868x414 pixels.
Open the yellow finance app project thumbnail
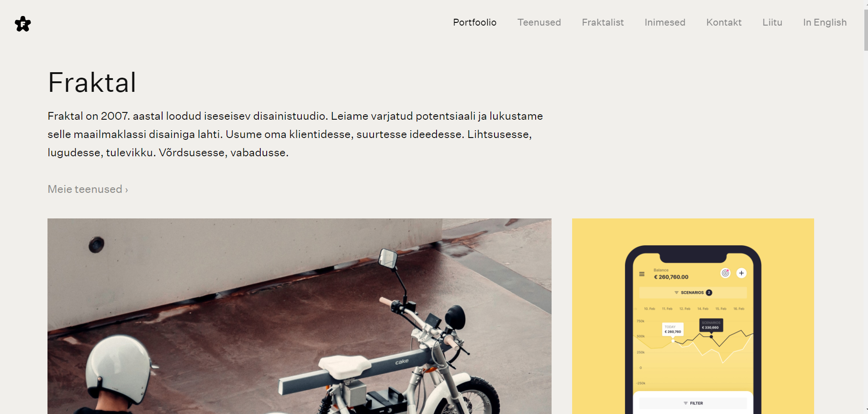pos(693,316)
